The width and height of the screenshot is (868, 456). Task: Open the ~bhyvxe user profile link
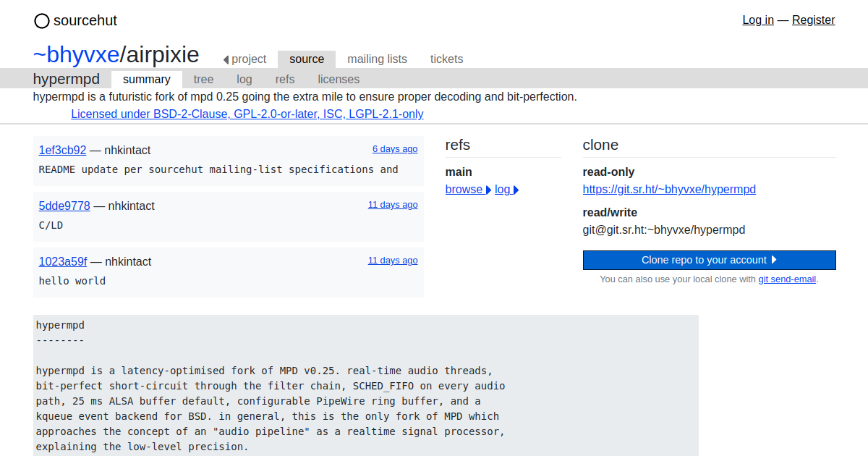[x=76, y=54]
